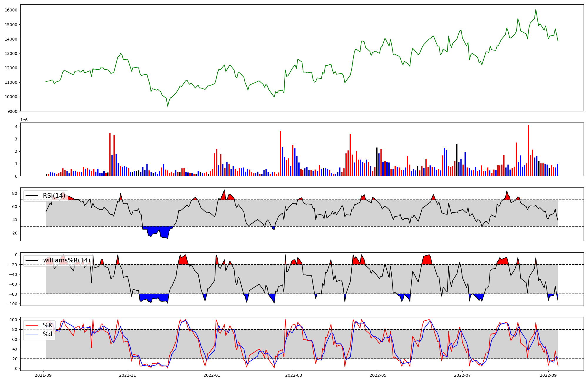
Task: Click the highest peak of the green price line
Action: (536, 9)
